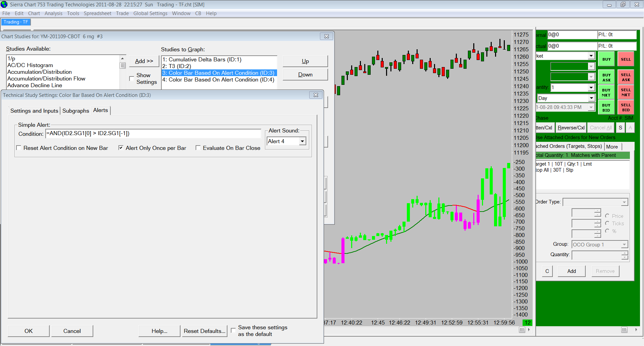Screen dimensions: 644x346
Task: Switch to Subgraphs tab
Action: point(76,111)
